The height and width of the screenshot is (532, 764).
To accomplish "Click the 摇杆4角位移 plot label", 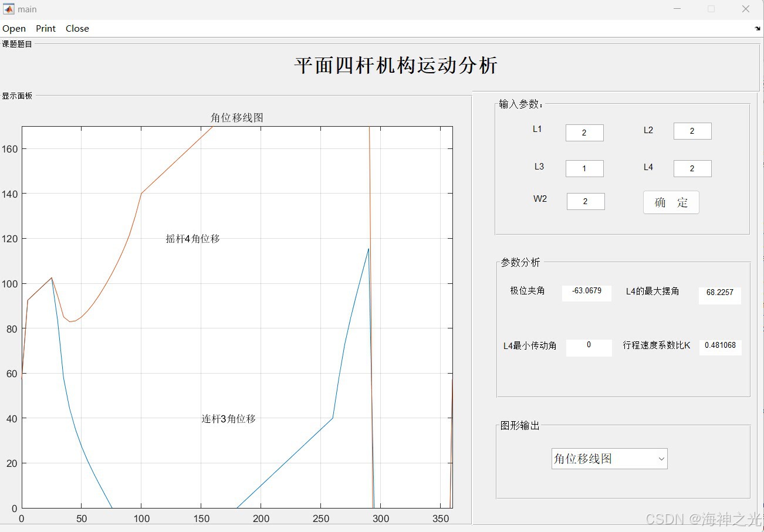I will [193, 239].
